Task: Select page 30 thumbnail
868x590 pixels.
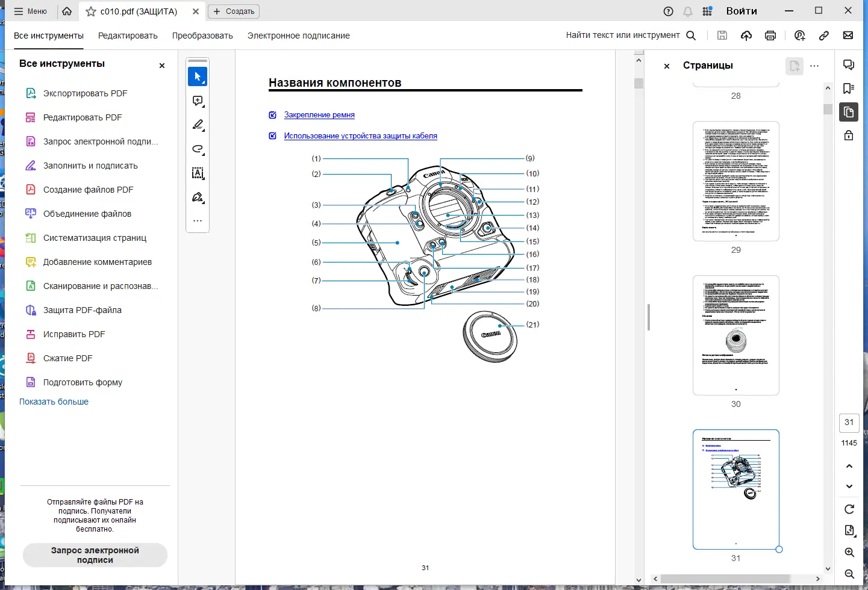Action: tap(736, 335)
